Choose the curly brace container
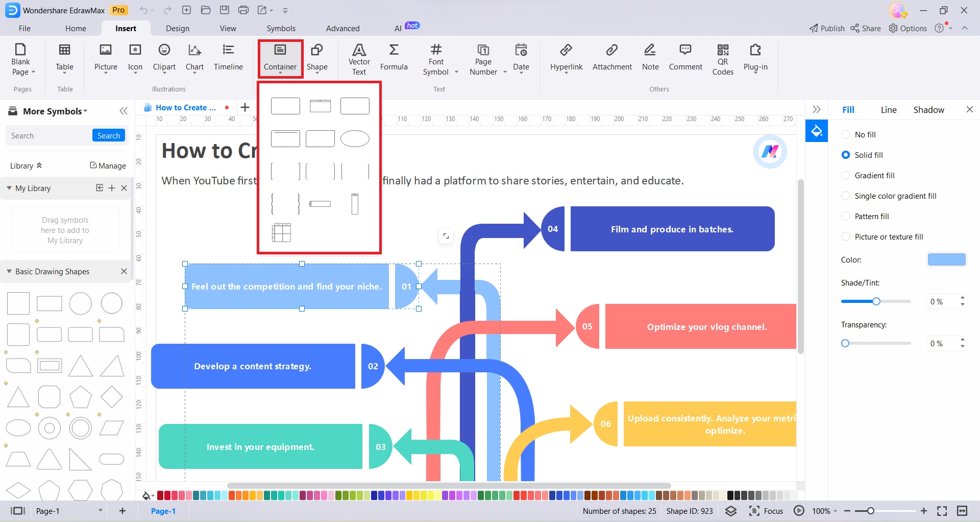Screen dimensions: 980x522 (x=285, y=204)
